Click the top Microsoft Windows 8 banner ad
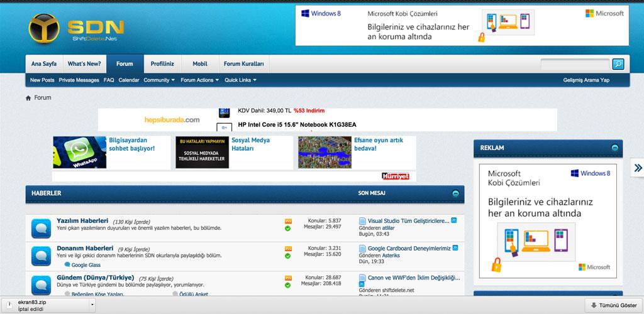This screenshot has height=314, width=644. (462, 25)
